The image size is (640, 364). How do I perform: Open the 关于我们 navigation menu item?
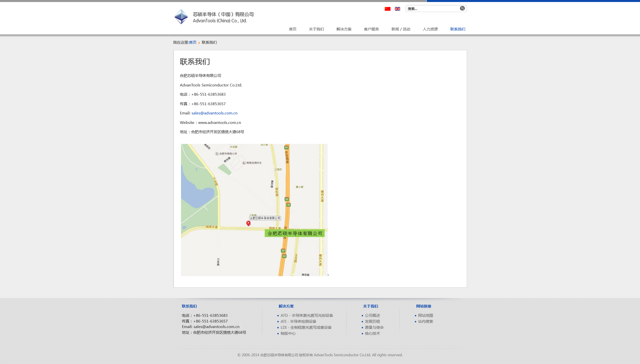[x=316, y=29]
